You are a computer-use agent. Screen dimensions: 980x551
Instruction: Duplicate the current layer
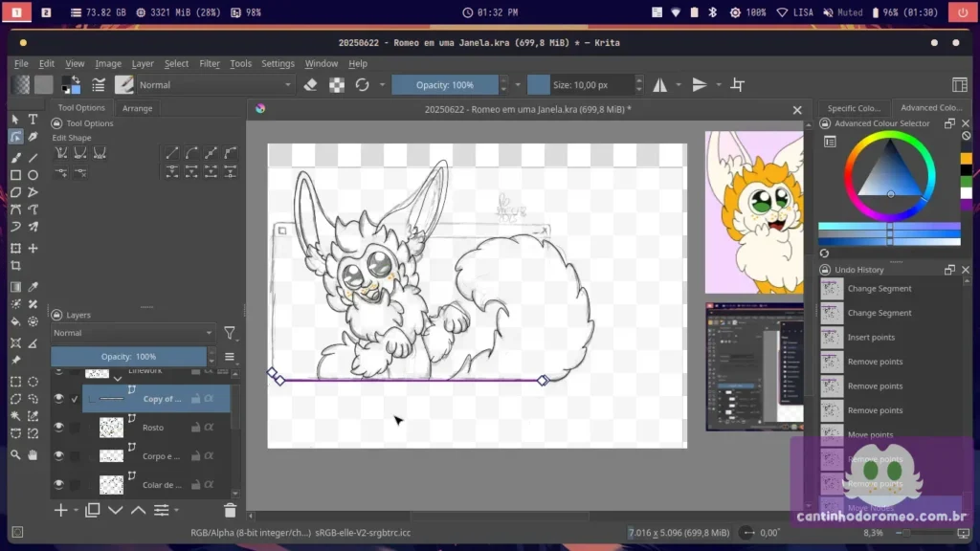click(93, 511)
